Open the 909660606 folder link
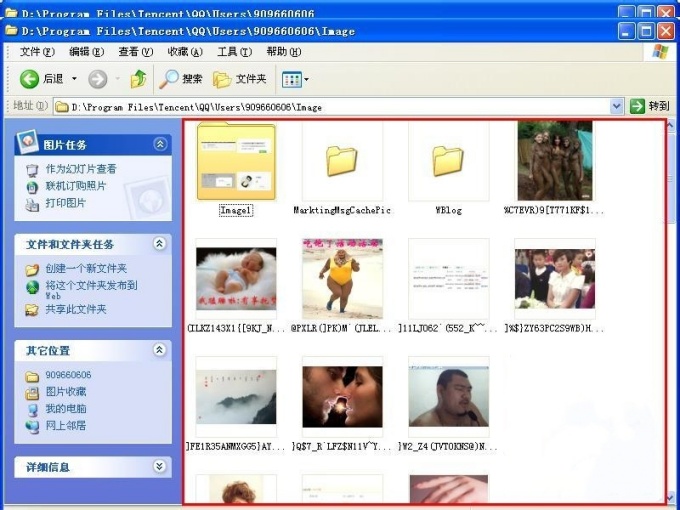The image size is (680, 510). tap(68, 375)
